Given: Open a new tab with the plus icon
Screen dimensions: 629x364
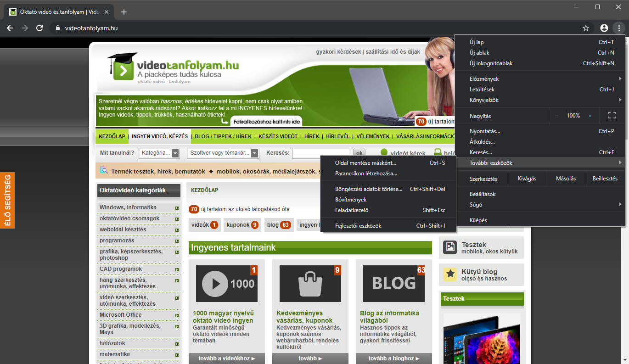Looking at the screenshot, I should [124, 12].
